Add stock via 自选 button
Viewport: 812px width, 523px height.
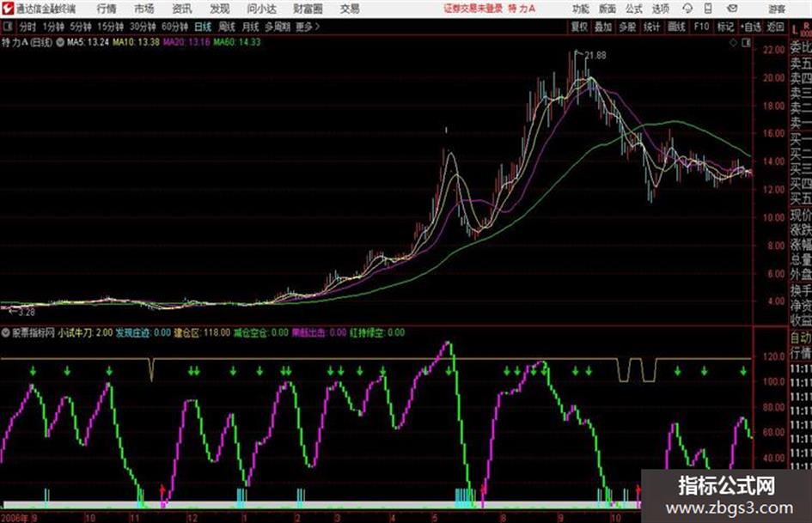[x=751, y=27]
